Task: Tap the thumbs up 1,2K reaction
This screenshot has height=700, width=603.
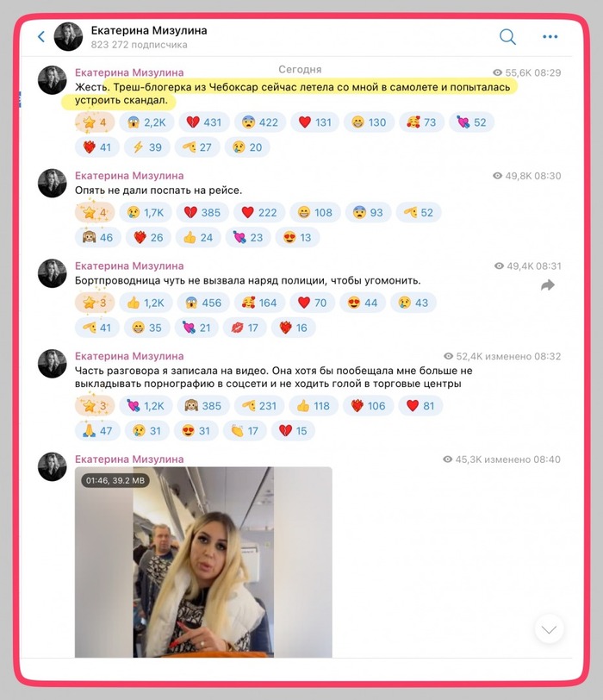Action: click(x=146, y=303)
